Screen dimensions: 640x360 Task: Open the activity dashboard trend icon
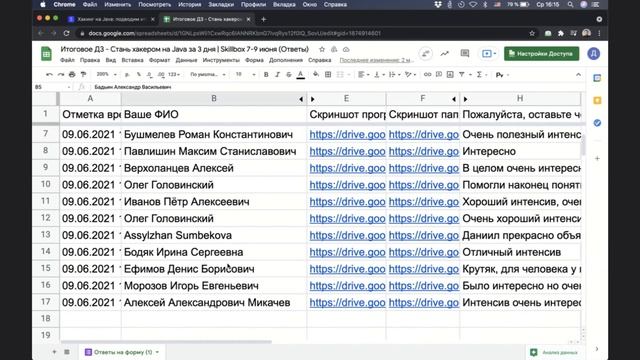coord(444,53)
